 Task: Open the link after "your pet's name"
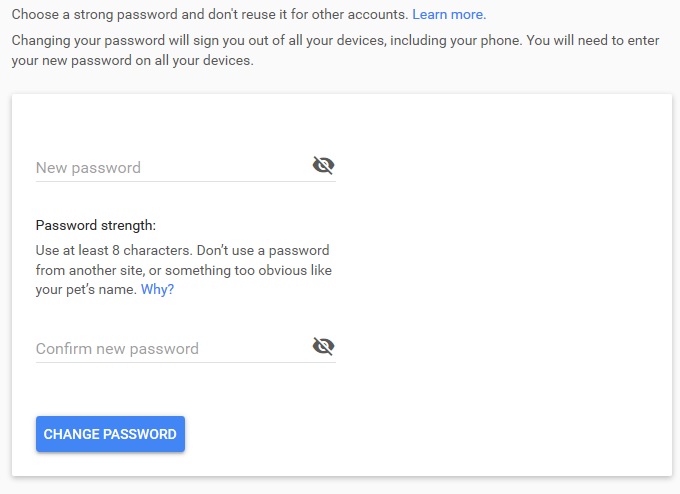[x=157, y=290]
